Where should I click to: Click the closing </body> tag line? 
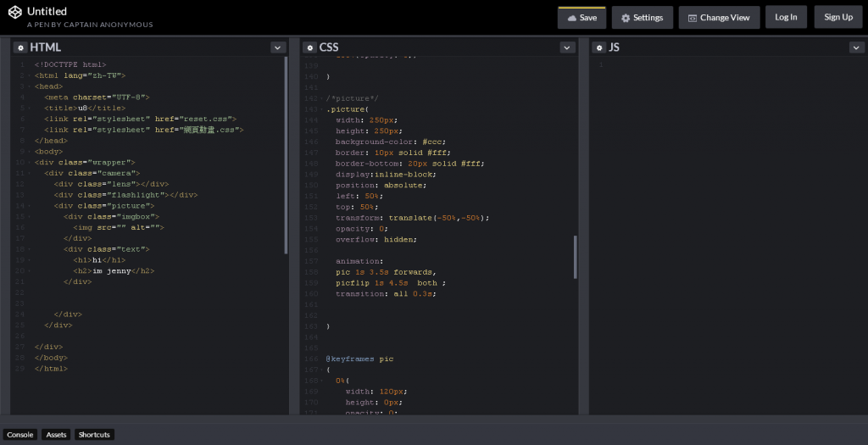click(x=51, y=358)
